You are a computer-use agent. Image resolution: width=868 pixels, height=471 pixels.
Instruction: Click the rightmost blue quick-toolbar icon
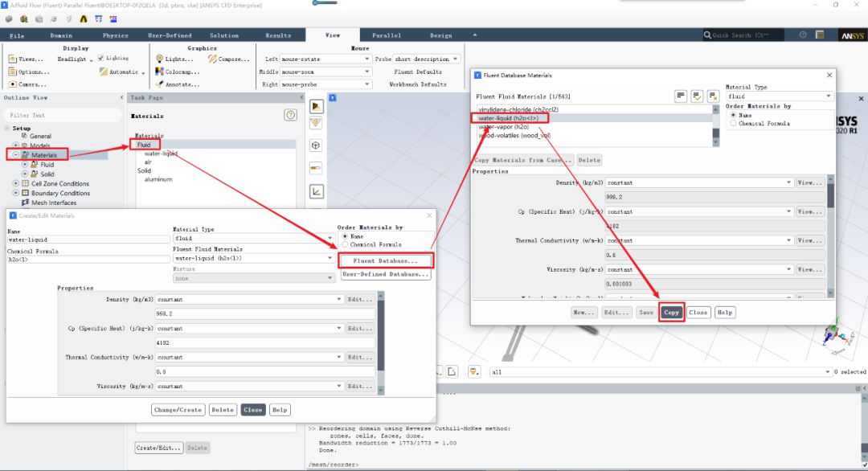[x=113, y=18]
